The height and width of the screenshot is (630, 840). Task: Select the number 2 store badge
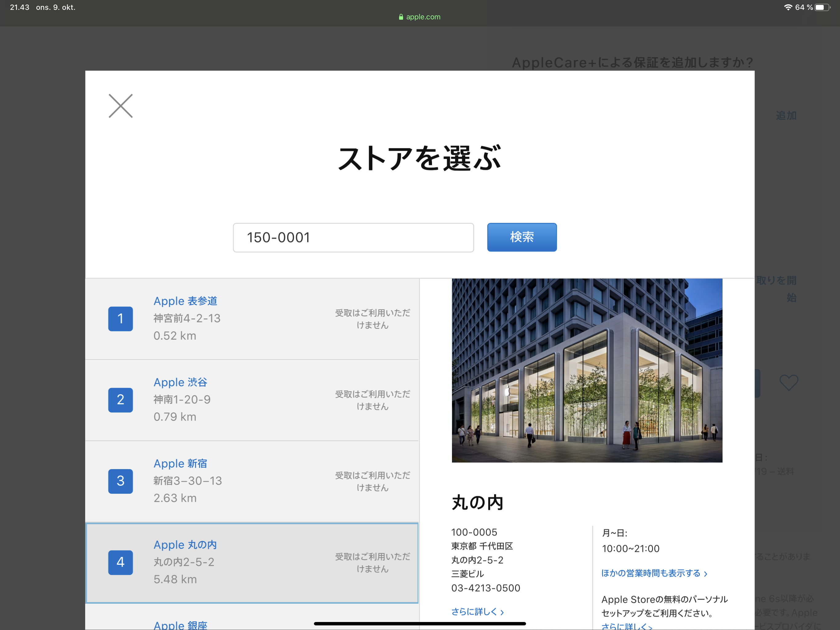point(121,400)
